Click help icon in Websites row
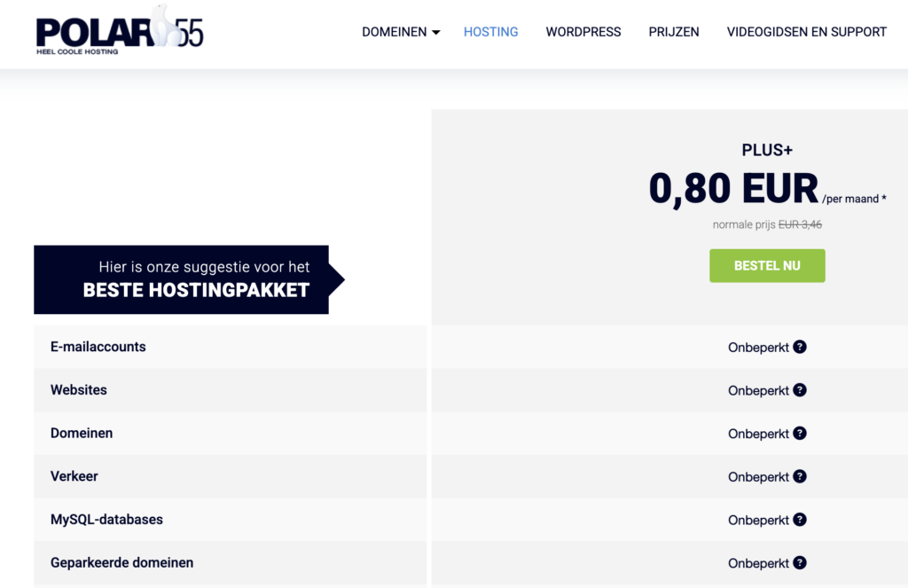Image resolution: width=908 pixels, height=588 pixels. tap(800, 390)
